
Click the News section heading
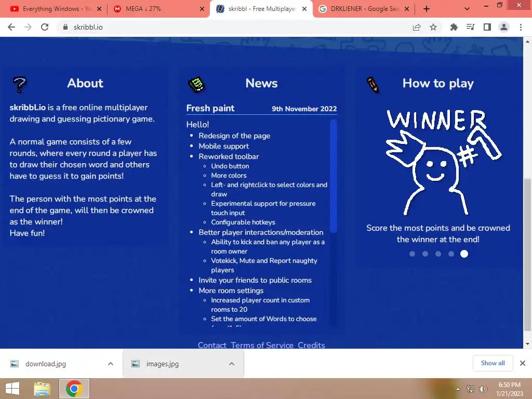click(262, 83)
